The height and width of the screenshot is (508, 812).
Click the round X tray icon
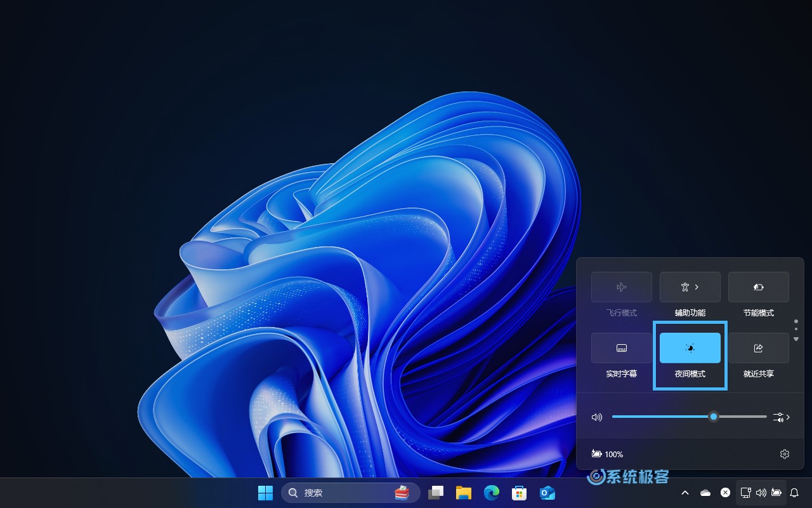(726, 493)
